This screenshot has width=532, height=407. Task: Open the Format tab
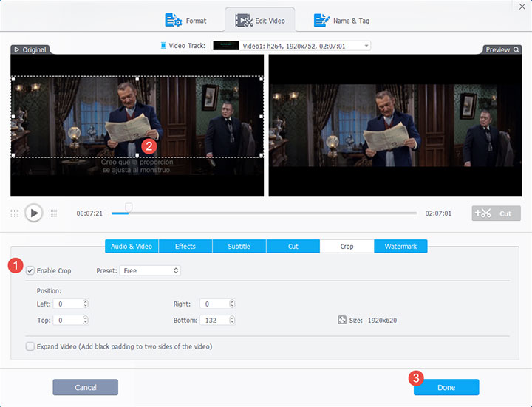(185, 21)
